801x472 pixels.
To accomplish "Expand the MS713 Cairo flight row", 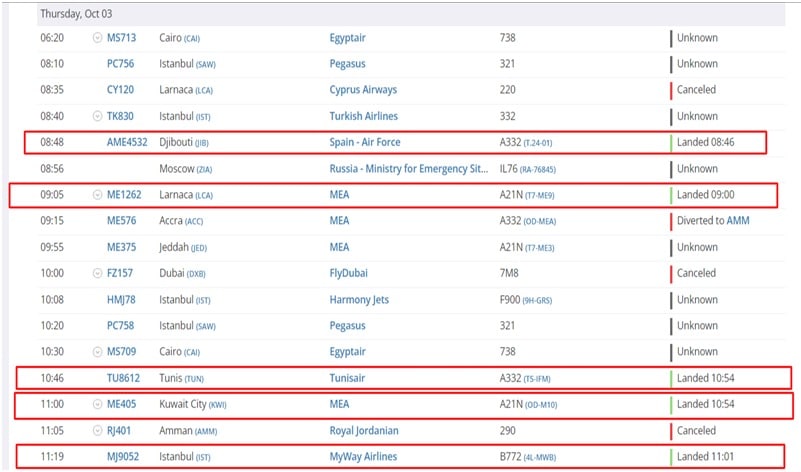I will tap(97, 38).
